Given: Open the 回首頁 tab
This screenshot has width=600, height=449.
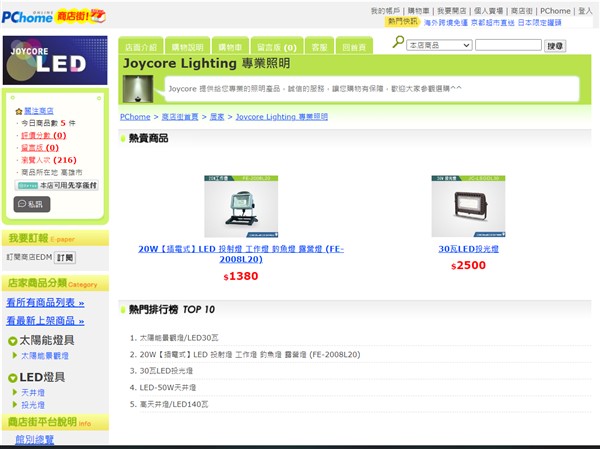Looking at the screenshot, I should coord(354,47).
